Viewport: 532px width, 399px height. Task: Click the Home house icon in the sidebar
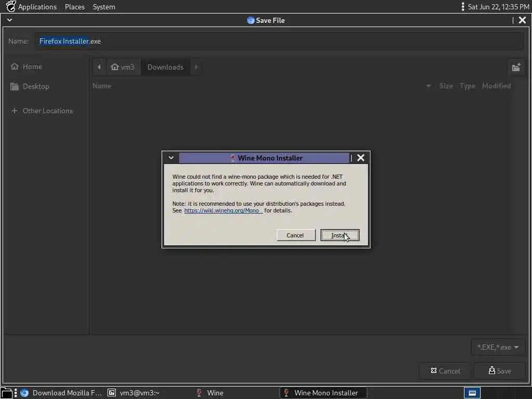[x=14, y=66]
